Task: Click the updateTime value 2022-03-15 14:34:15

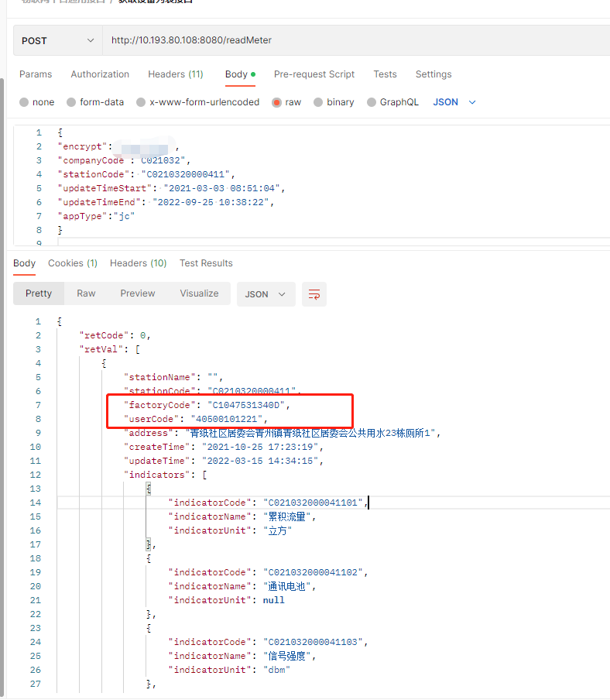Action: [x=260, y=461]
